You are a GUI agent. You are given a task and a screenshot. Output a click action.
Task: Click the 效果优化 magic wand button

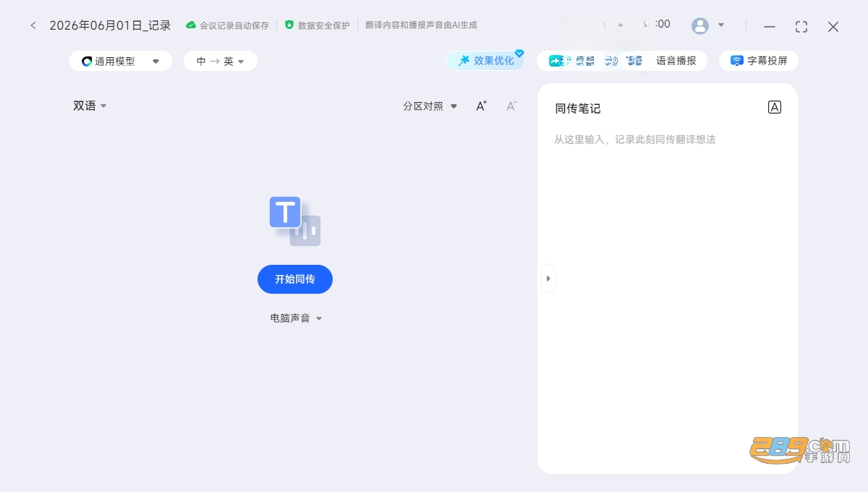tap(486, 61)
